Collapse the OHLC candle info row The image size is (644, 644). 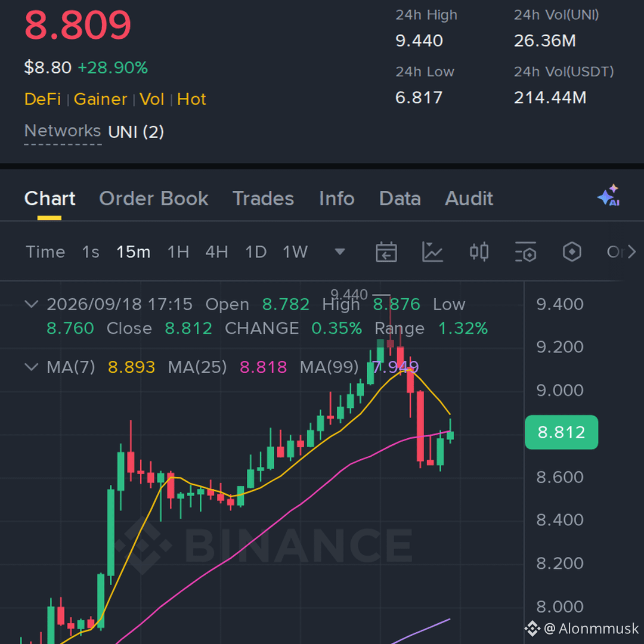click(32, 304)
